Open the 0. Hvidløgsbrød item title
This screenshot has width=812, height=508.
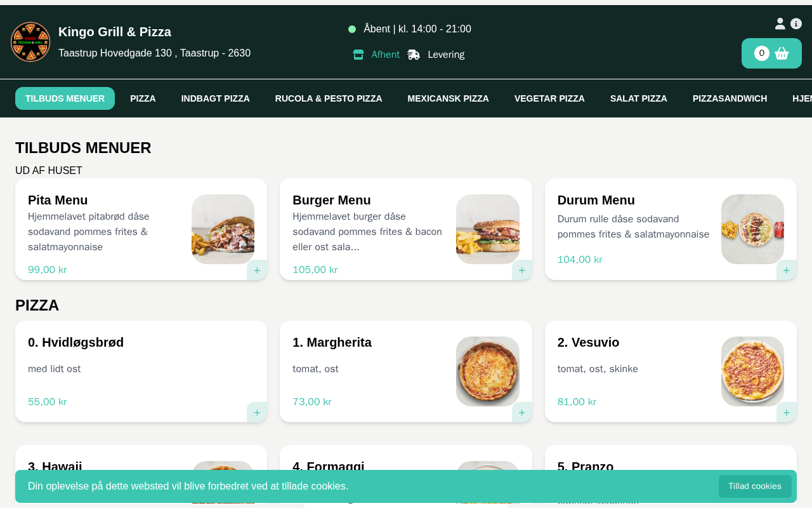(x=76, y=342)
